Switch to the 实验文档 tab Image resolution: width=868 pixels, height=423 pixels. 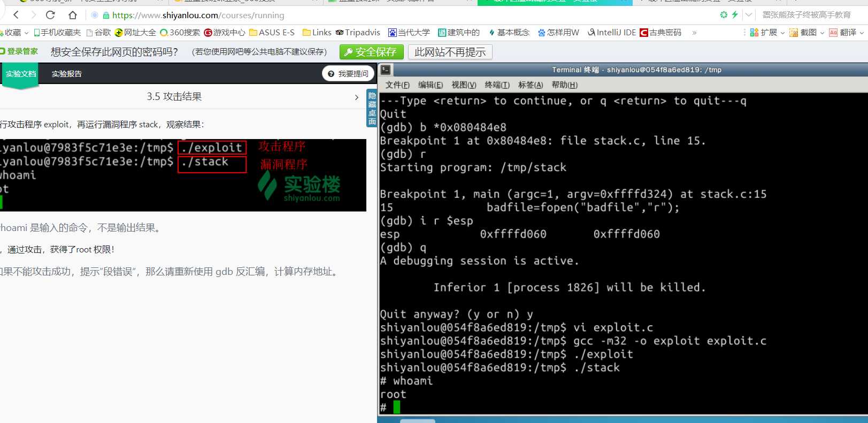pos(20,74)
